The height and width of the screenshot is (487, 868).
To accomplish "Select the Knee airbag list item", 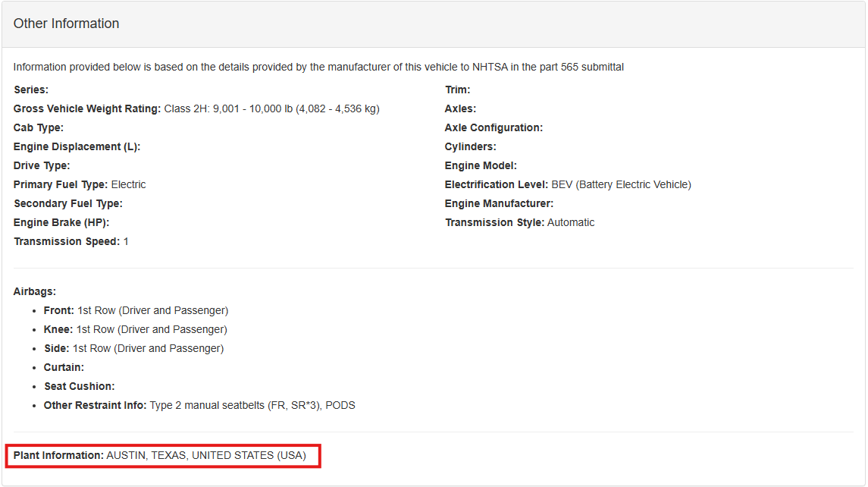I will pos(135,329).
